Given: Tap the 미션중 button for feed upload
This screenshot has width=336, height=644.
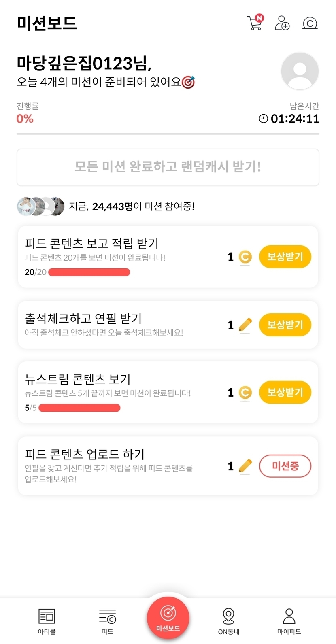Looking at the screenshot, I should coord(285,466).
